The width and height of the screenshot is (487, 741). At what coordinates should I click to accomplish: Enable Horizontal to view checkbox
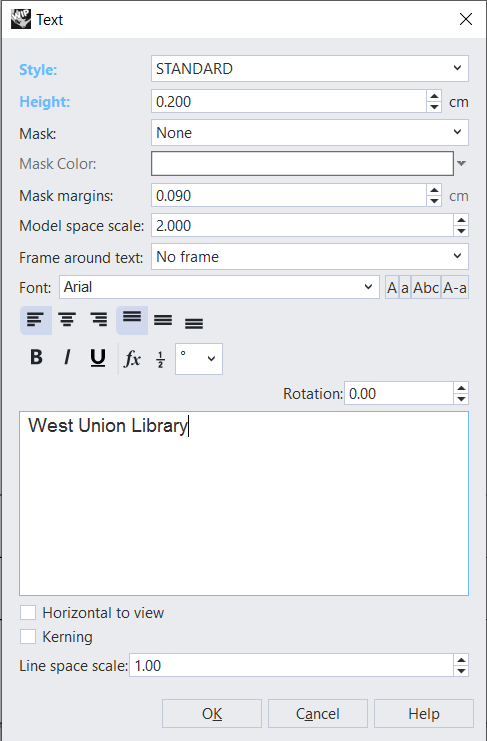pos(28,613)
